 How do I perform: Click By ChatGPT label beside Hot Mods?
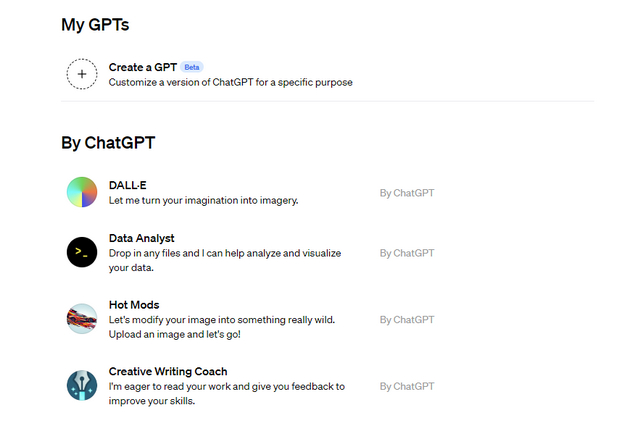click(x=407, y=320)
